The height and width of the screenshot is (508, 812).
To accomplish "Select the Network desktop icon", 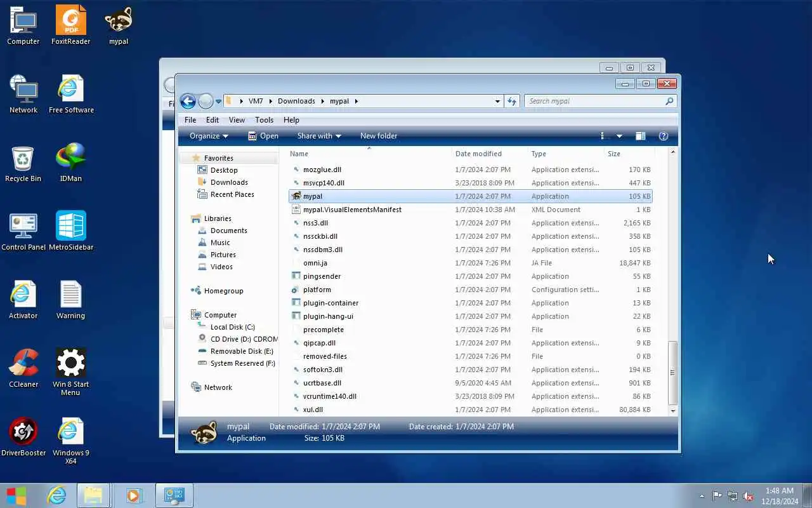I will point(23,95).
